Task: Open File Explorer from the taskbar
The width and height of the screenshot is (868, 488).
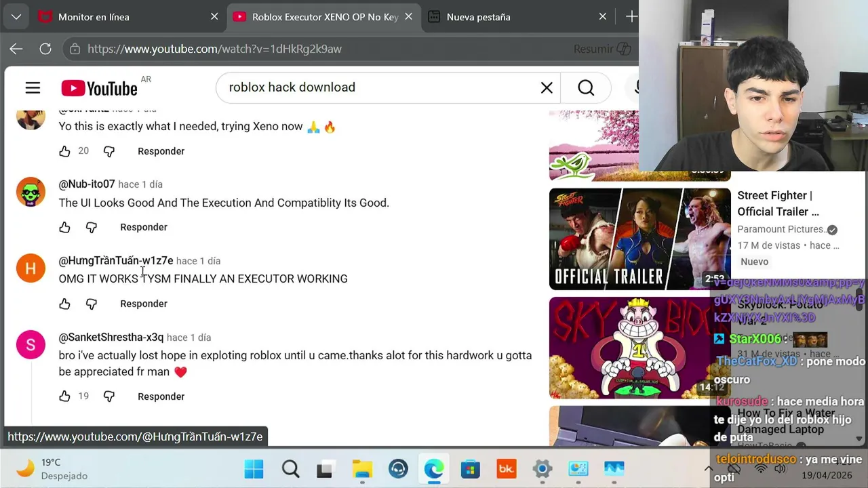Action: pos(362,469)
